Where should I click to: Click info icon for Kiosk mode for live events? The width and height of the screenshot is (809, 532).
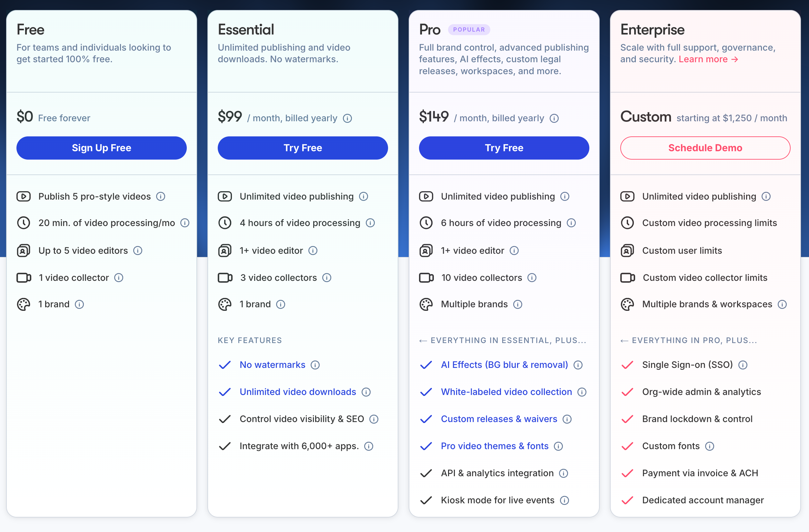564,500
